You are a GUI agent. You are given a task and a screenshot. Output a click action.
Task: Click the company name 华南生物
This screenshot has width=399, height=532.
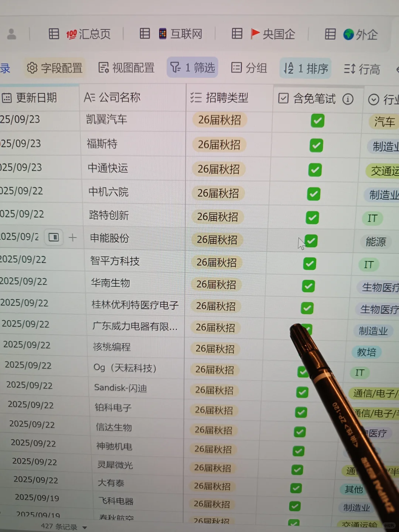click(110, 283)
